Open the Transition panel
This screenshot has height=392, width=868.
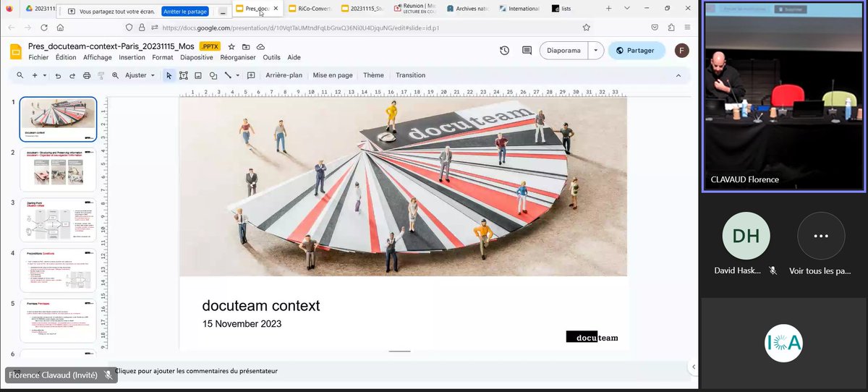click(410, 75)
